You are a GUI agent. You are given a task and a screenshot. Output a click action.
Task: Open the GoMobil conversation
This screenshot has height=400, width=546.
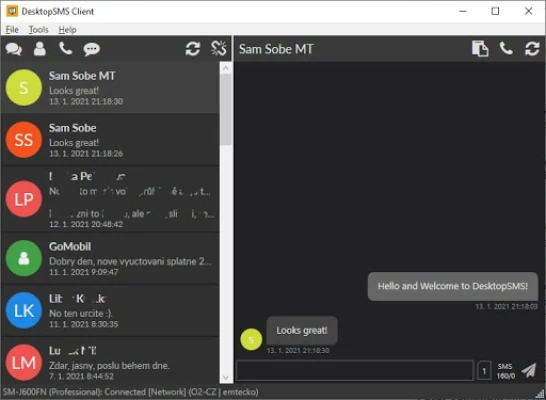[x=110, y=258]
